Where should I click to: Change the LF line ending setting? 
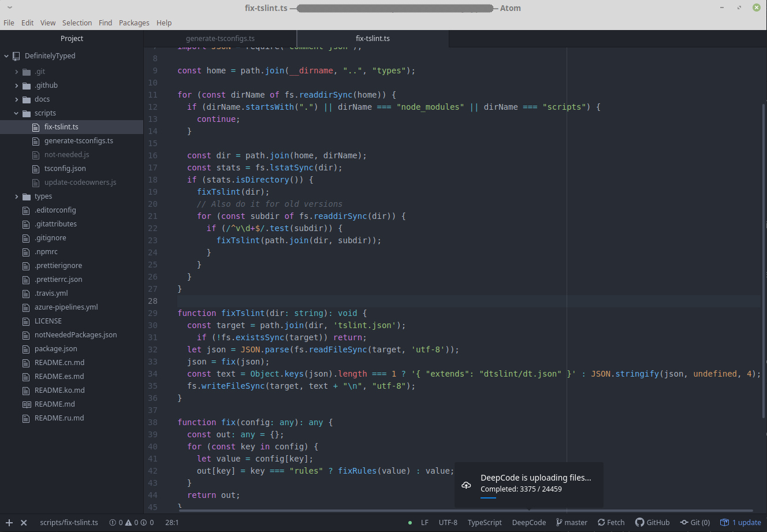(425, 522)
